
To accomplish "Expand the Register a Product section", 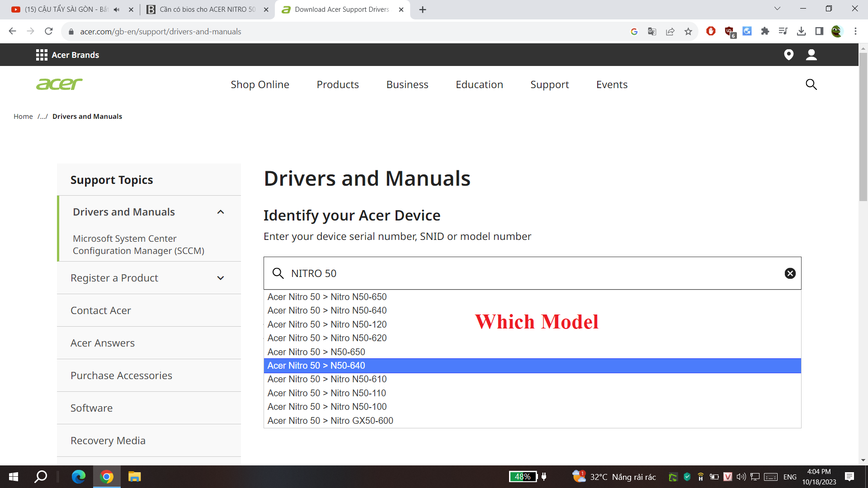I will pos(221,278).
